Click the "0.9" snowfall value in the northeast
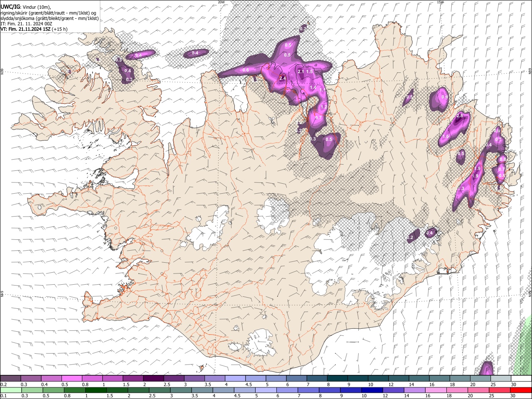 445,97
